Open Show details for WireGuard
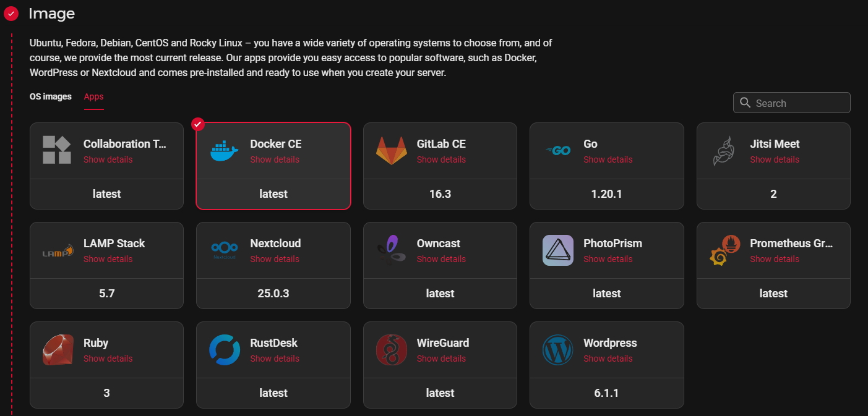 click(x=441, y=359)
